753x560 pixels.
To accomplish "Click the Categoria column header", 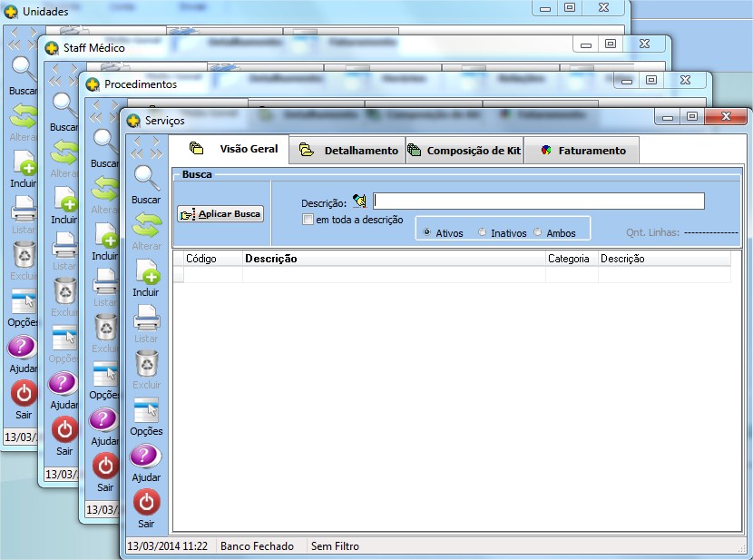I will pyautogui.click(x=569, y=259).
